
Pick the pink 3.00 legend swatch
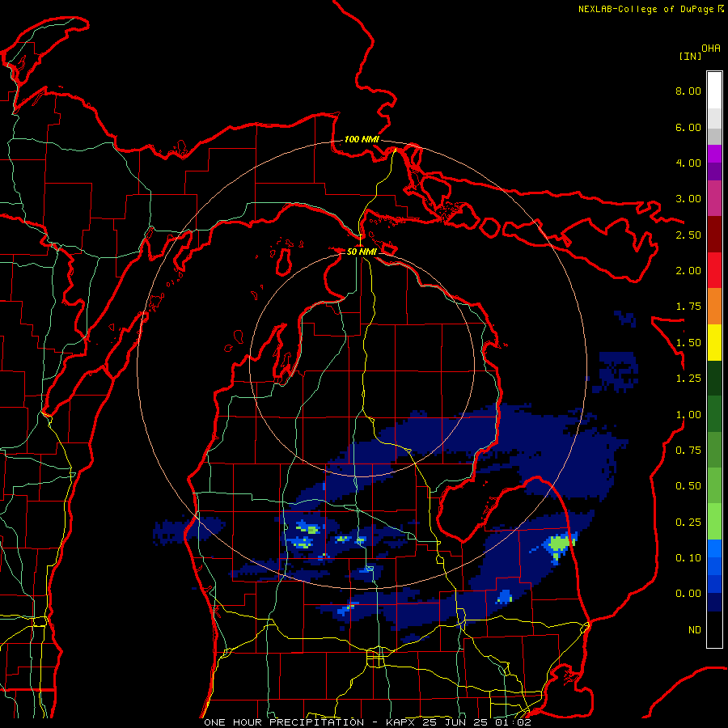click(714, 198)
